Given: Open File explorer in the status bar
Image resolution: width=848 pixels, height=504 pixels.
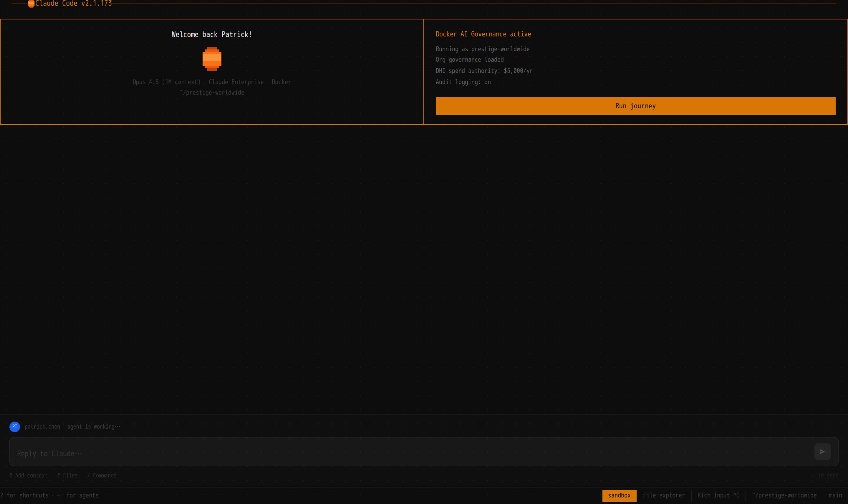Looking at the screenshot, I should point(664,495).
